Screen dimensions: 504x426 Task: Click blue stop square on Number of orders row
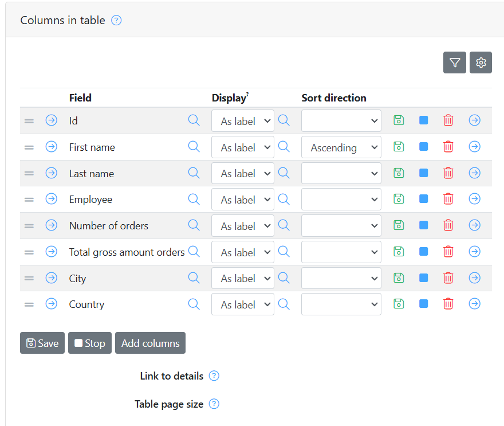click(x=424, y=225)
